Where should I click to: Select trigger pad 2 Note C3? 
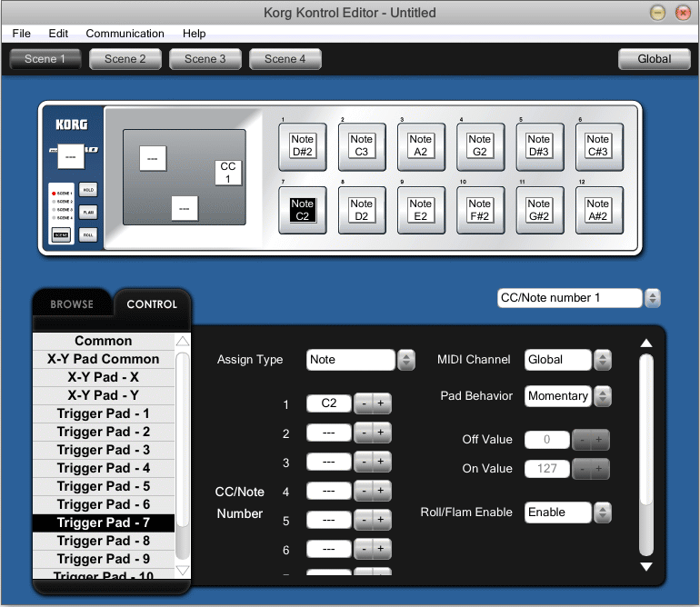pyautogui.click(x=362, y=146)
